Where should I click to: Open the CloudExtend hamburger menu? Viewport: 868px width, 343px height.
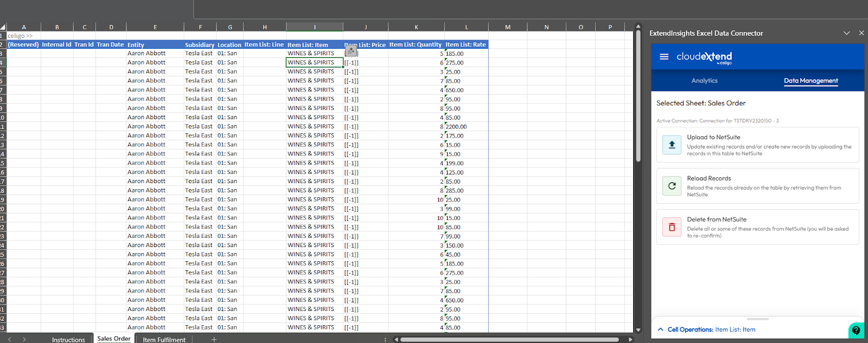[664, 57]
